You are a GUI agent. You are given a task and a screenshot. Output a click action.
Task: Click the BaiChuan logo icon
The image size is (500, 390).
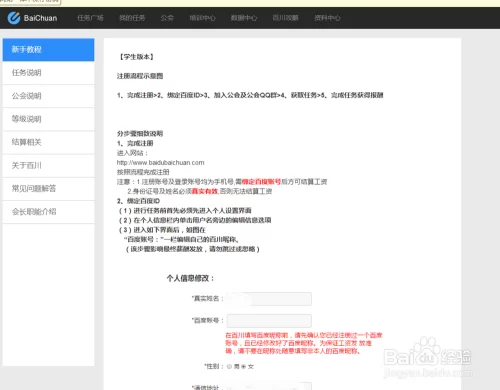[14, 18]
